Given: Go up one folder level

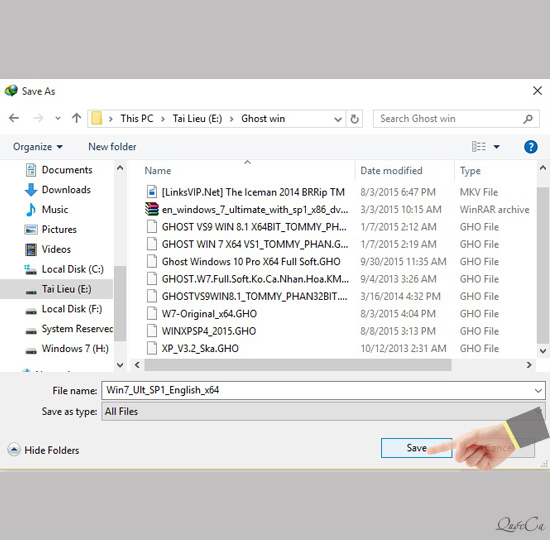Looking at the screenshot, I should click(76, 118).
